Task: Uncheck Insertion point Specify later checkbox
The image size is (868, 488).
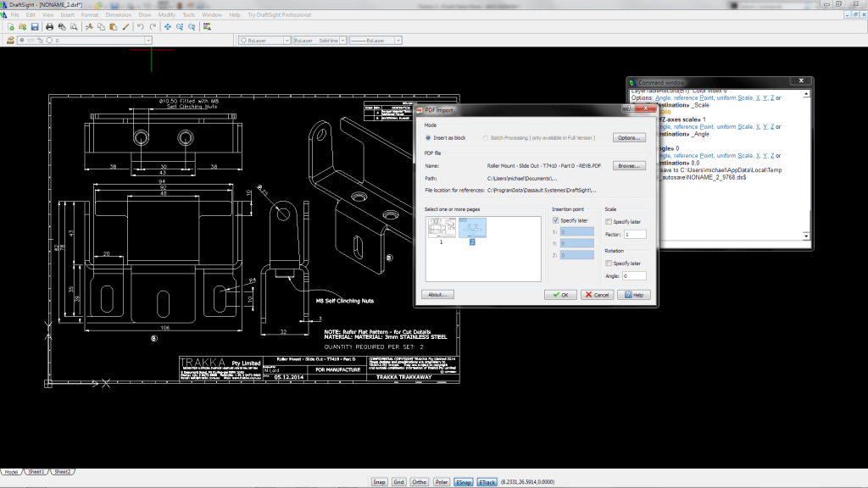Action: pos(556,221)
